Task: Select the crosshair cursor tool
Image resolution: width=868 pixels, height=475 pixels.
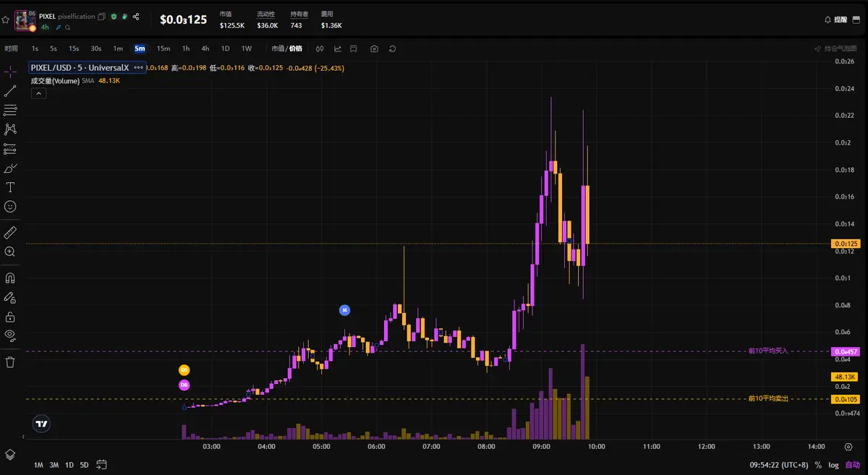Action: [x=10, y=72]
